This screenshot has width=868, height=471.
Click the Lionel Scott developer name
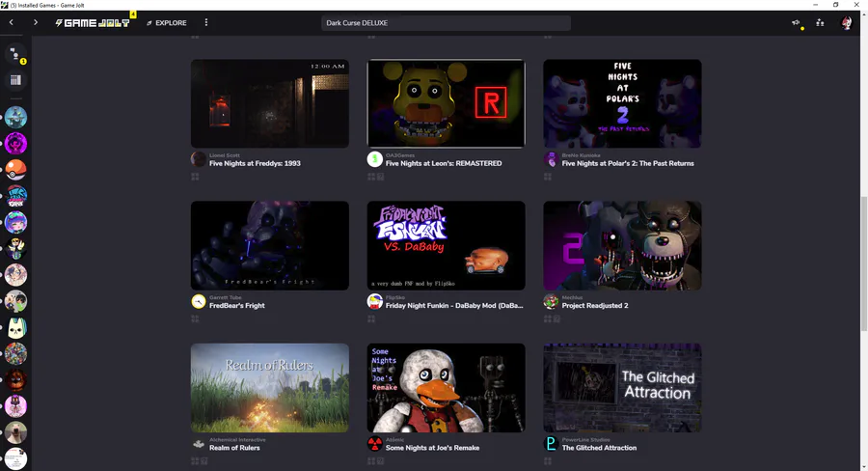tap(224, 155)
